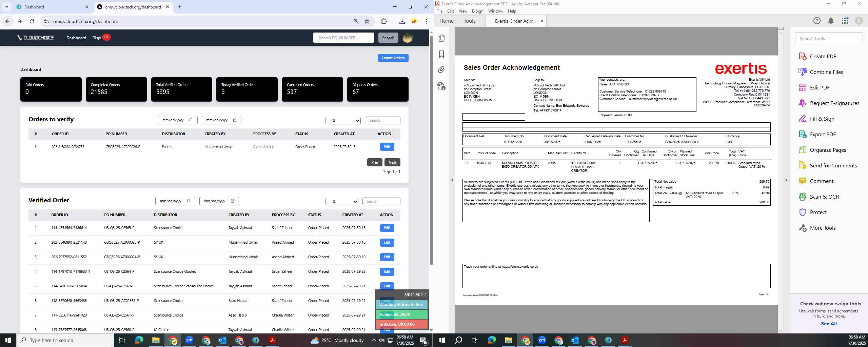Open Request E-signatures tool
This screenshot has width=868, height=347.
point(829,103)
